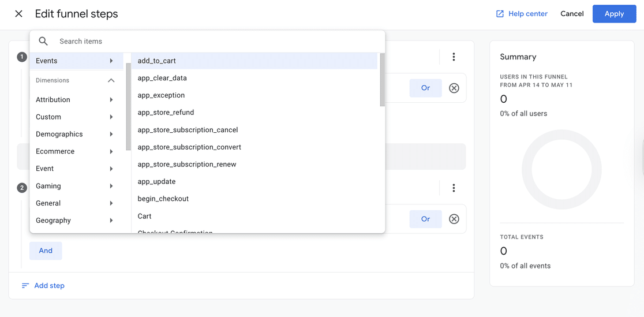Click the search magnifier icon

[x=43, y=41]
